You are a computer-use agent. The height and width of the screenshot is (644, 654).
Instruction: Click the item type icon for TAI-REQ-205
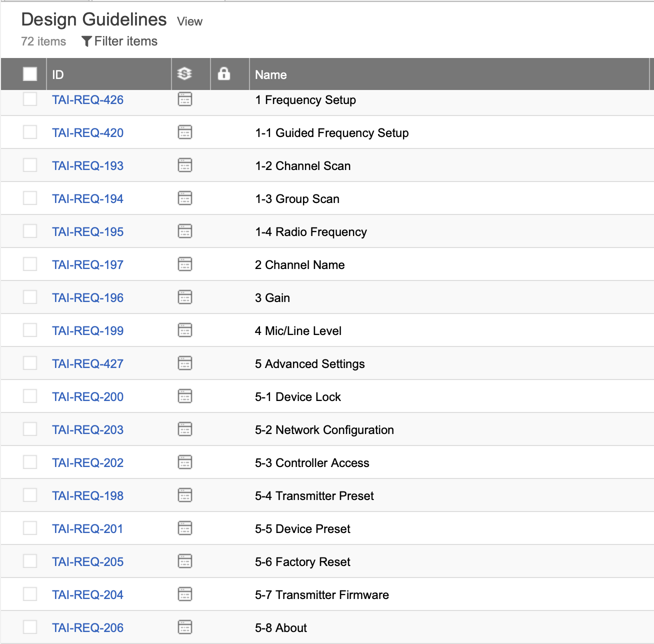[x=185, y=561]
